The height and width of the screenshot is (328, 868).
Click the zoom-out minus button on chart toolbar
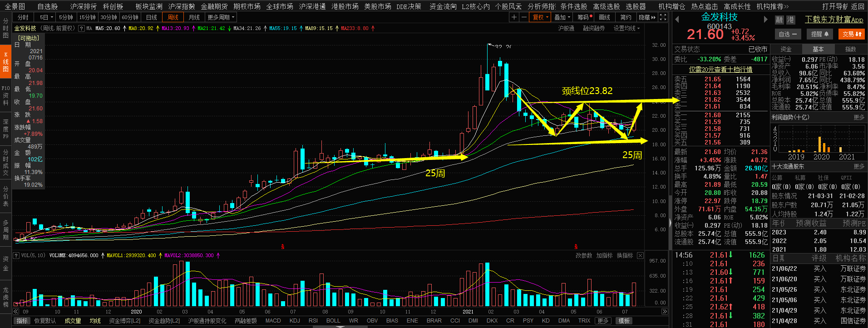click(524, 17)
